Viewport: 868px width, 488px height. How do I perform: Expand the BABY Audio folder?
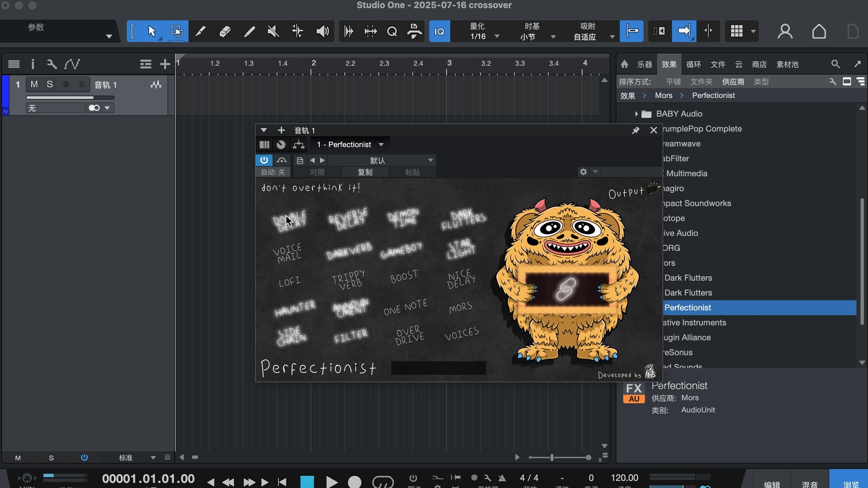636,114
